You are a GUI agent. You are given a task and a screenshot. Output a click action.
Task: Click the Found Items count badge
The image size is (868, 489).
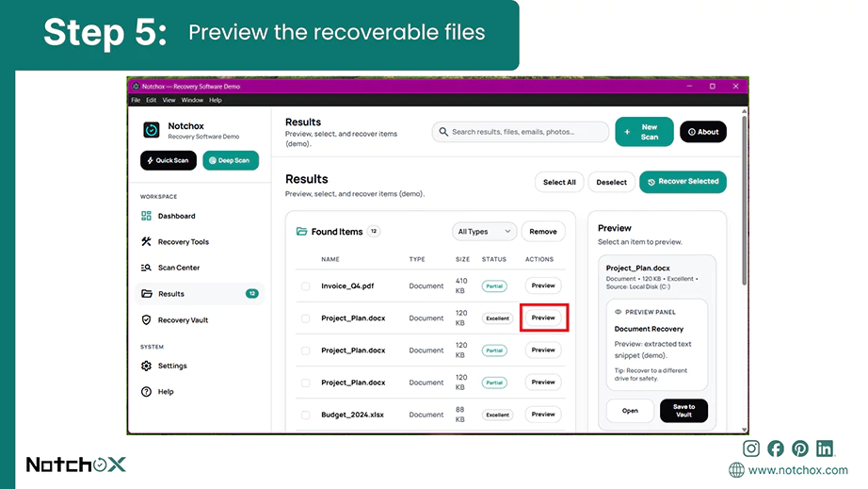(374, 232)
